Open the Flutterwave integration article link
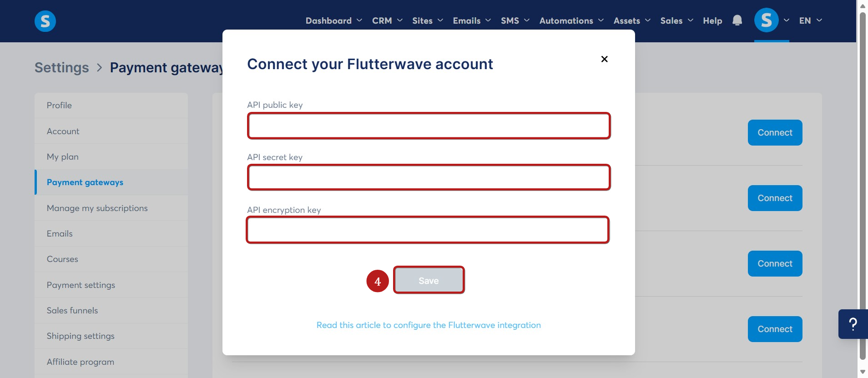The height and width of the screenshot is (378, 868). [x=429, y=325]
